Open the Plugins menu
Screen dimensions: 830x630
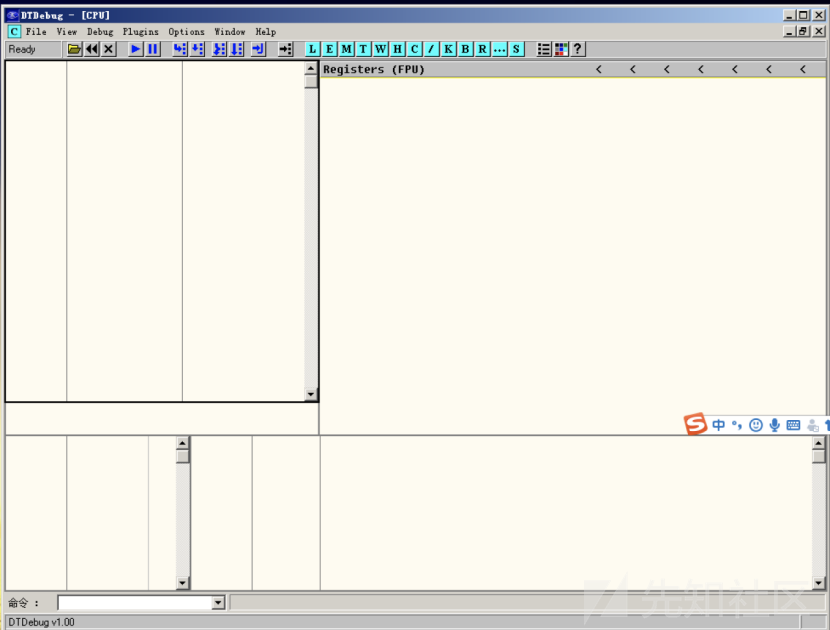coord(140,32)
